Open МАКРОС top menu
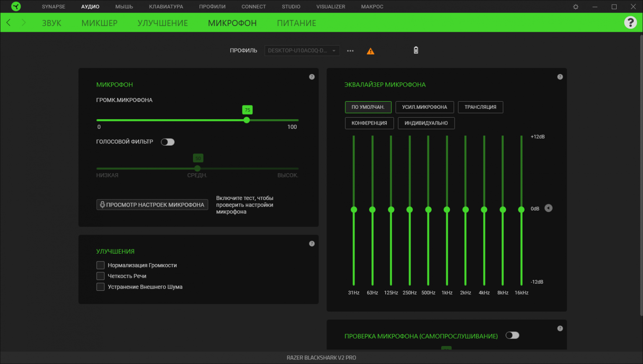643x364 pixels. 372,7
